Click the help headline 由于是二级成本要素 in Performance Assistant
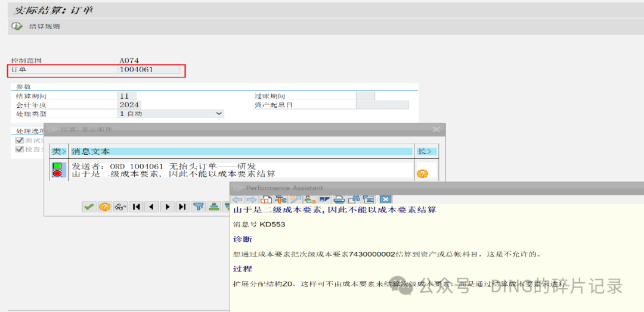The width and height of the screenshot is (644, 312). 335,210
